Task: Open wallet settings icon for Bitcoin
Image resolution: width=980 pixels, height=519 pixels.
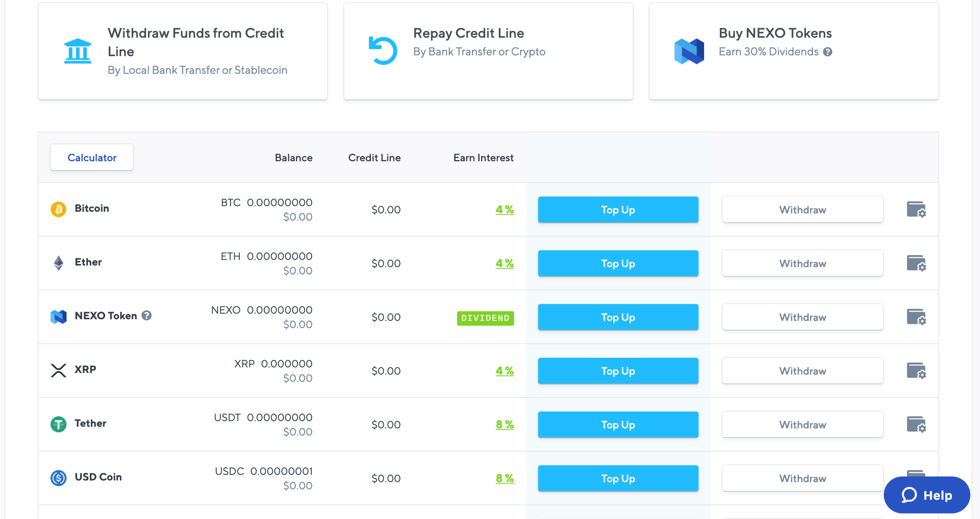Action: pyautogui.click(x=916, y=209)
